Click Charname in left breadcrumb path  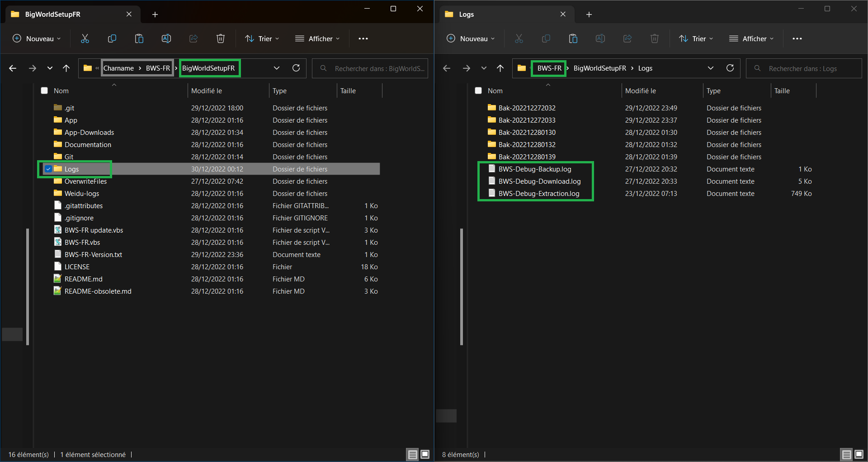click(118, 68)
